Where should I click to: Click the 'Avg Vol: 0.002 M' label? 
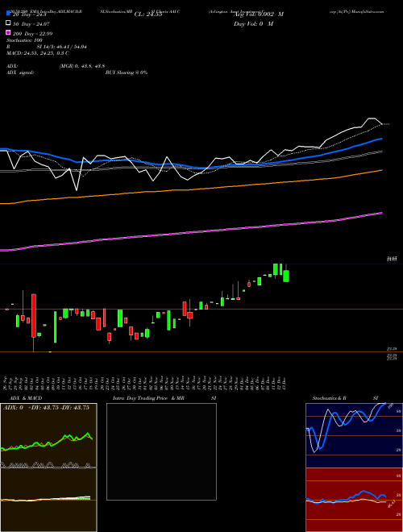point(259,15)
